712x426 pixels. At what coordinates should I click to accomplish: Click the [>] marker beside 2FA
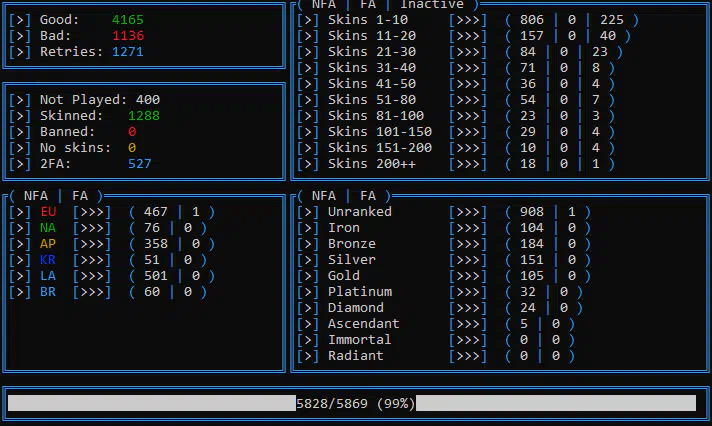tap(20, 164)
